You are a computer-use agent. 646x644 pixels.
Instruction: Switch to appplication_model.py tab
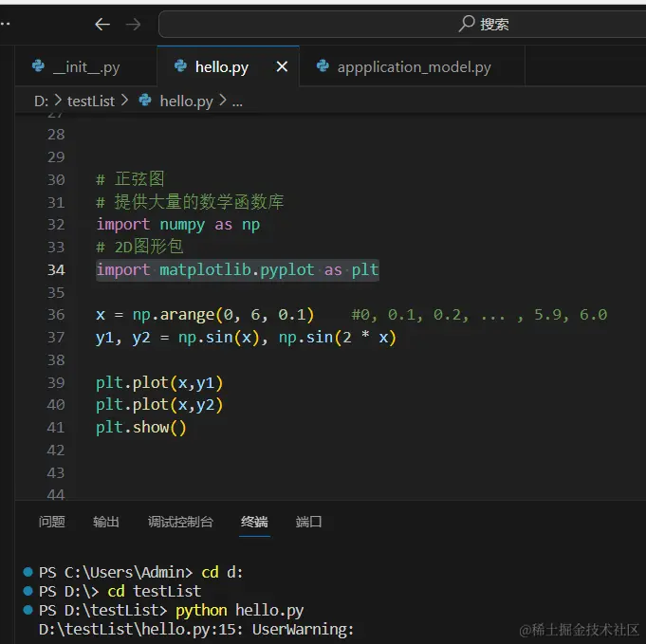coord(414,66)
